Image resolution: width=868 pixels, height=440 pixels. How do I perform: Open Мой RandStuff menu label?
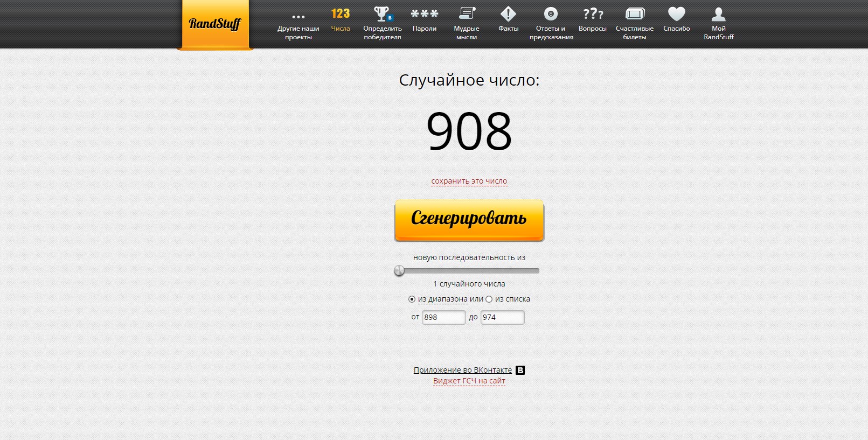719,33
